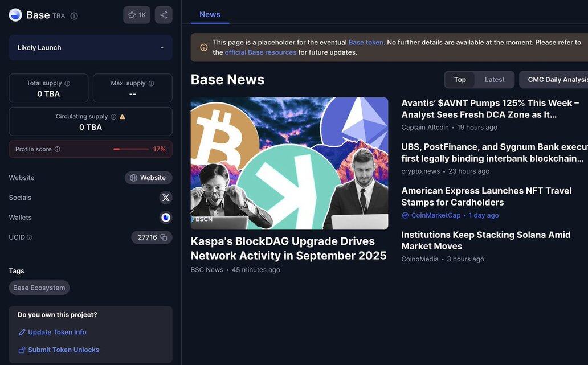Click "CoinoMedia" source text
Screen dimensions: 588x365
[x=419, y=259]
